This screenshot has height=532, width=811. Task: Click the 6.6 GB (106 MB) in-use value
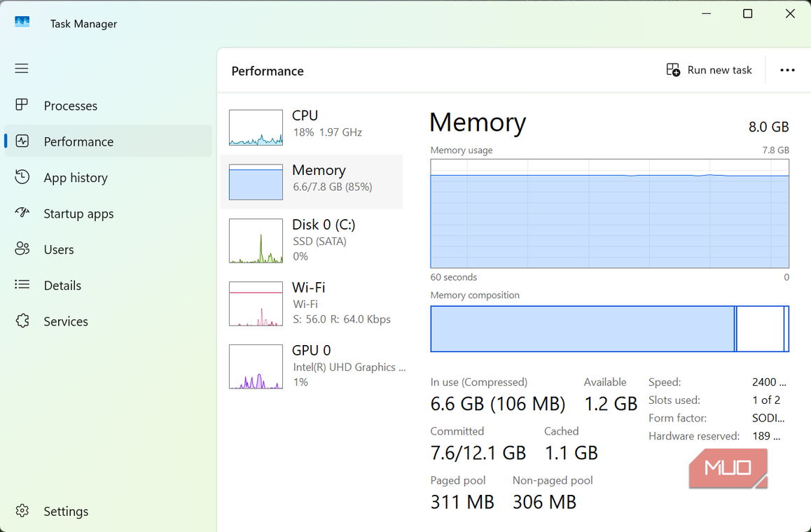pyautogui.click(x=497, y=403)
